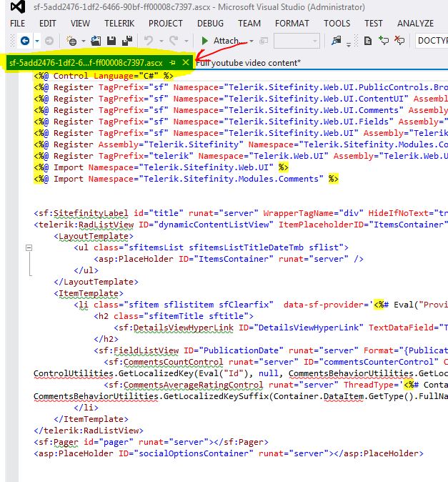Click the opening ItemTemplate tag
This screenshot has width=448, height=482.
[x=89, y=293]
